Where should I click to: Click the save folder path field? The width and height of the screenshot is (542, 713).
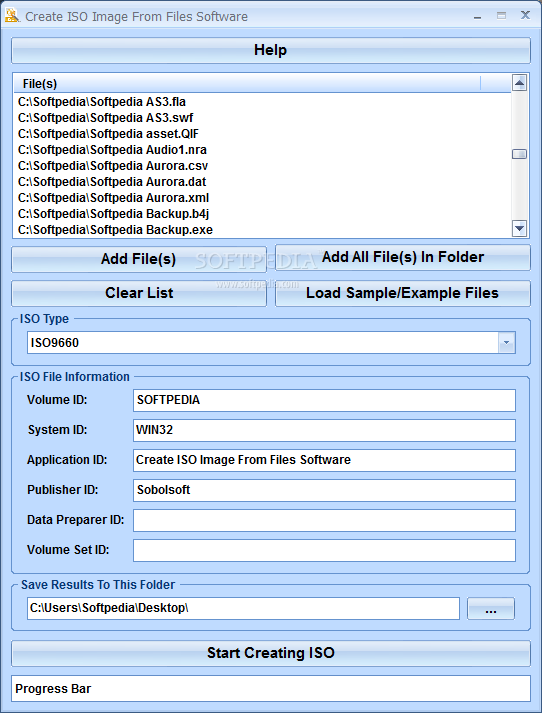(x=243, y=608)
